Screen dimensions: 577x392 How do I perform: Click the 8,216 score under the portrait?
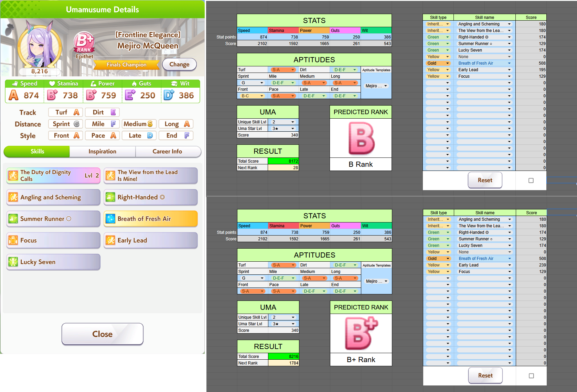coord(40,72)
